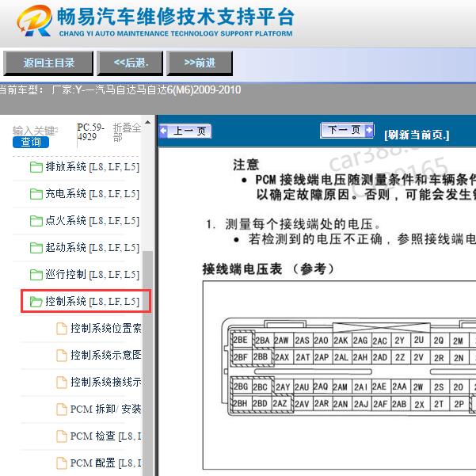This screenshot has height=476, width=476.
Task: Click 折叠全部 to collapse the tree
Action: (x=127, y=132)
